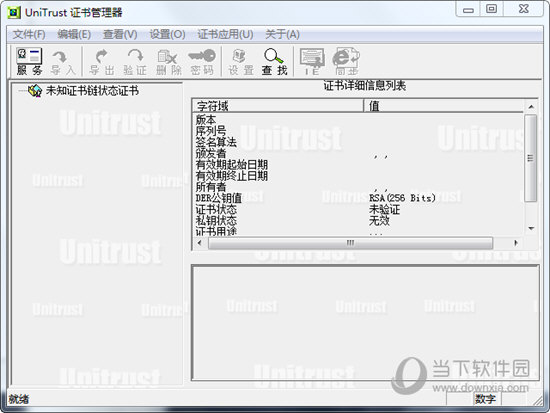550x413 pixels.
Task: Click inside the lower detail text box
Action: [365, 322]
